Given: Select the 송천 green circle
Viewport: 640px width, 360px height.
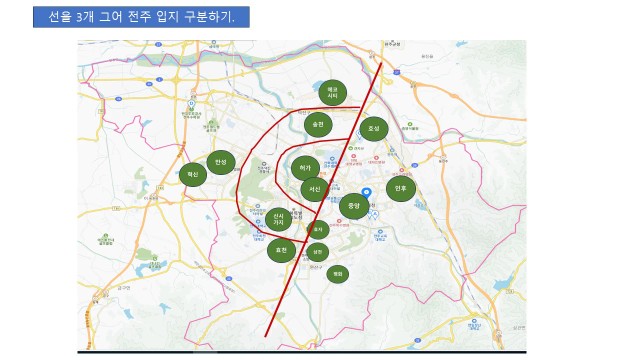Looking at the screenshot, I should click(318, 124).
